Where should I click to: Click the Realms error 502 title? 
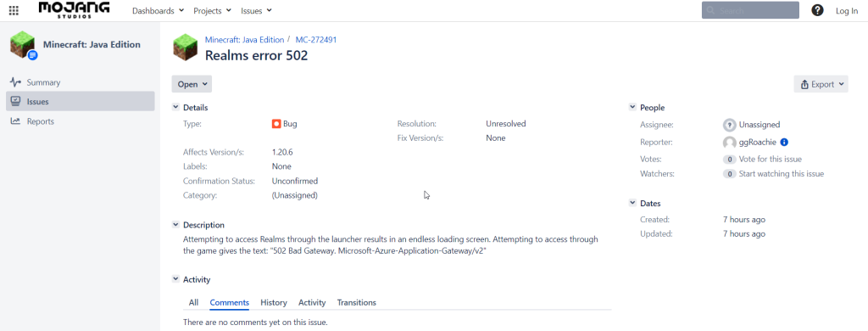(256, 55)
